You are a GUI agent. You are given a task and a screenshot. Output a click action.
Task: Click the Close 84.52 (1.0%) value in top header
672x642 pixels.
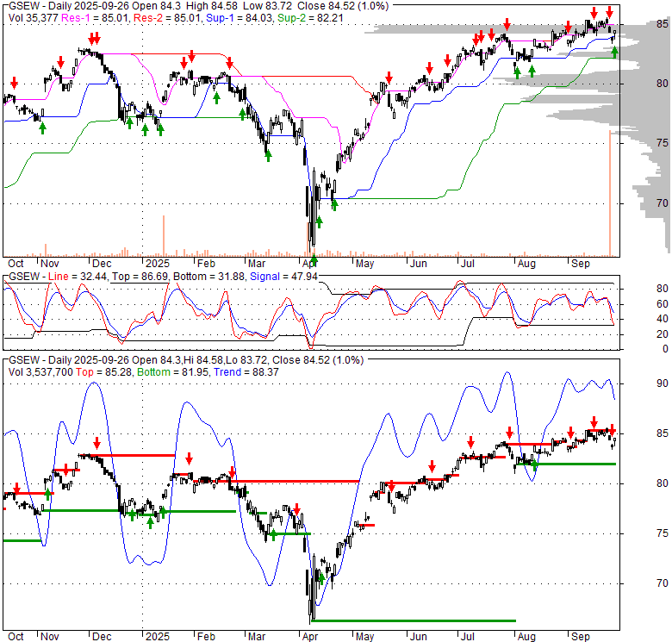click(343, 6)
